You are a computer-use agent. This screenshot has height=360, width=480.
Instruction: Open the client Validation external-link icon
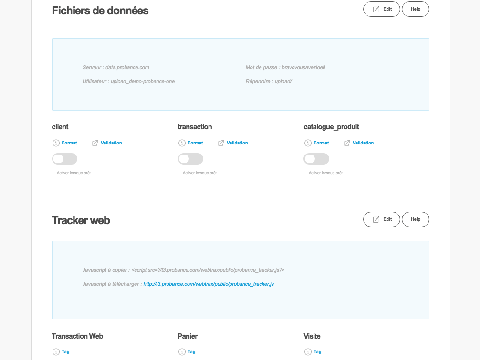coord(95,143)
